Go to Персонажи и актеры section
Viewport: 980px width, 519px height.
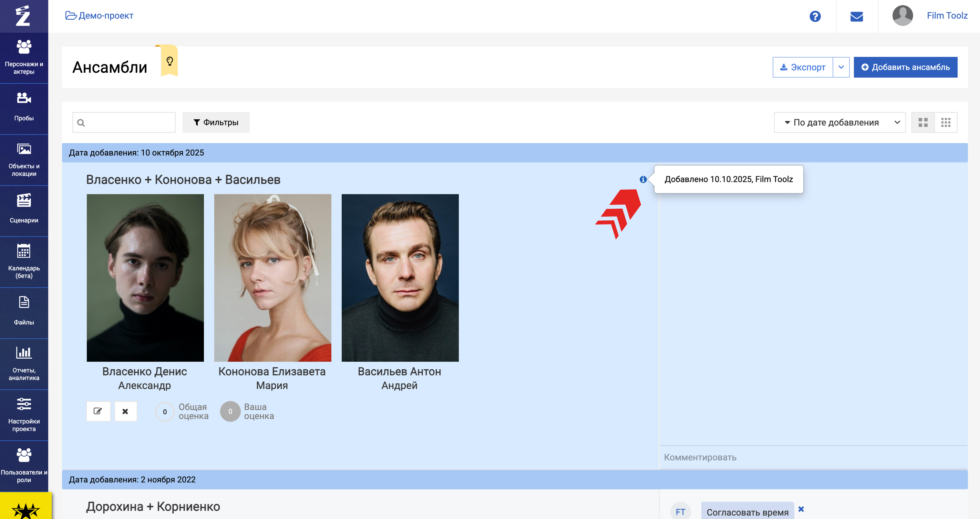(x=24, y=57)
